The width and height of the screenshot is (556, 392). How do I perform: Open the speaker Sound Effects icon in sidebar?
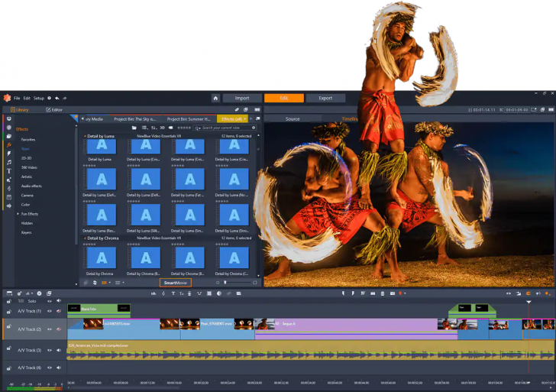[9, 206]
